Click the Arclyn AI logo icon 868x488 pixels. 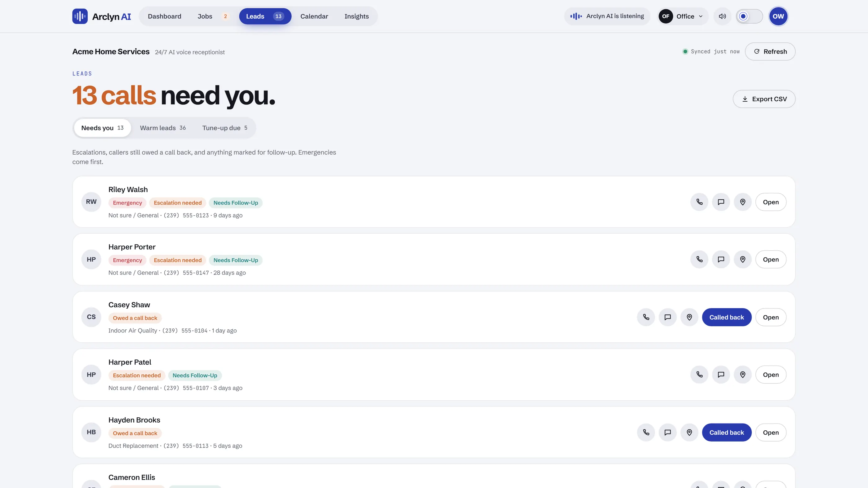point(80,16)
